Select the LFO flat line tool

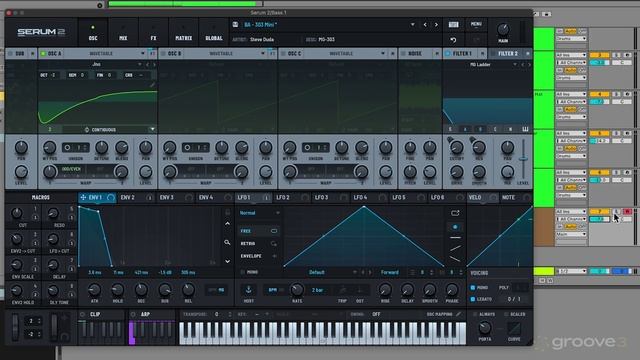pos(455,237)
